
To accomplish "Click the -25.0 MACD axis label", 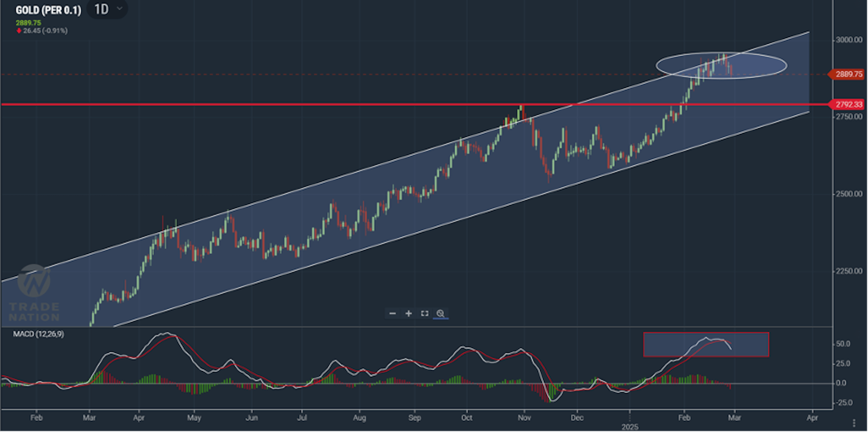I will tap(844, 403).
